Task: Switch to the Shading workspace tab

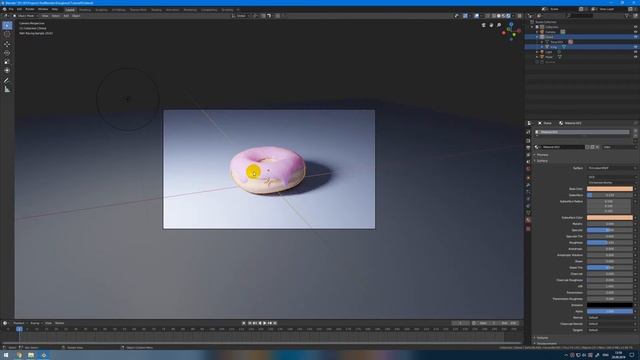Action: click(x=156, y=9)
